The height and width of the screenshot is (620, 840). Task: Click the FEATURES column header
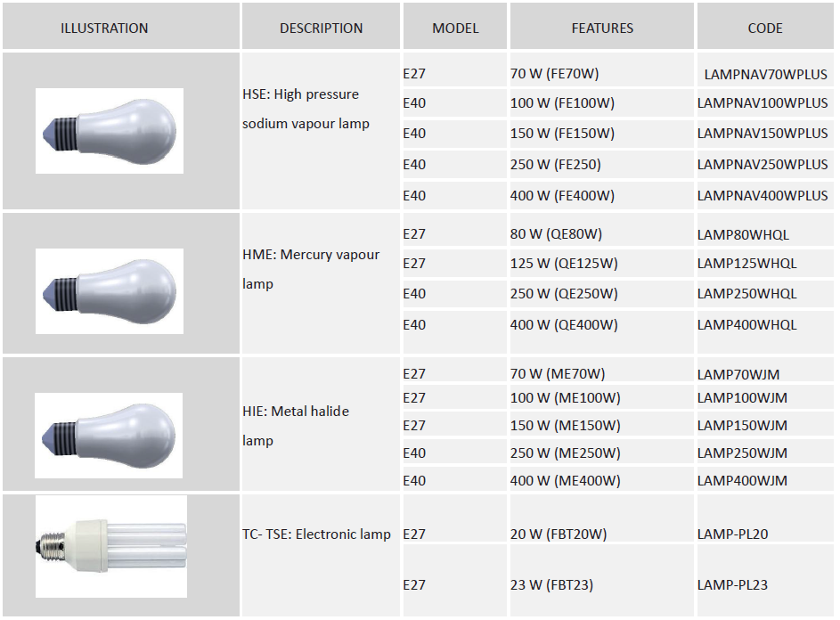coord(602,29)
